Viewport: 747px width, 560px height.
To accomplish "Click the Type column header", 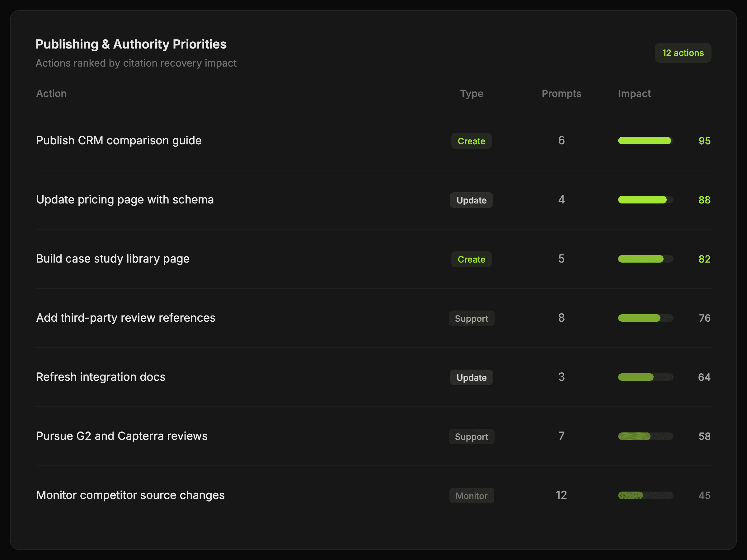I will [471, 94].
